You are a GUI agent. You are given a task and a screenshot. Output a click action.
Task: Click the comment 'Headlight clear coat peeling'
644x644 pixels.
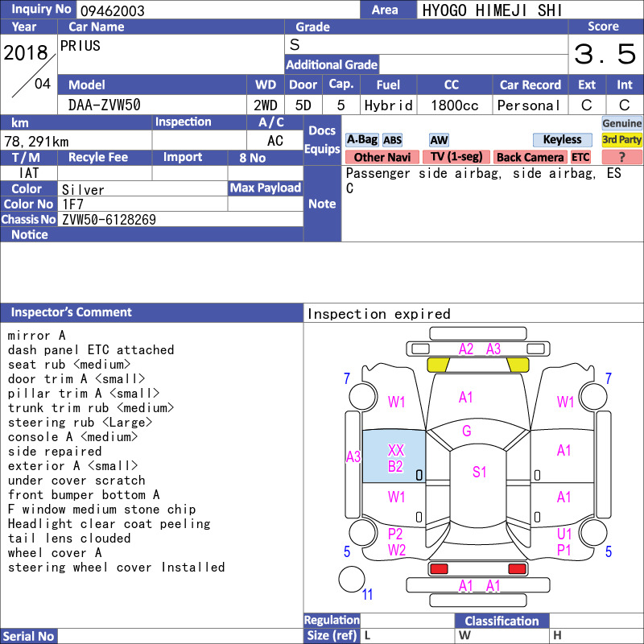tap(109, 524)
